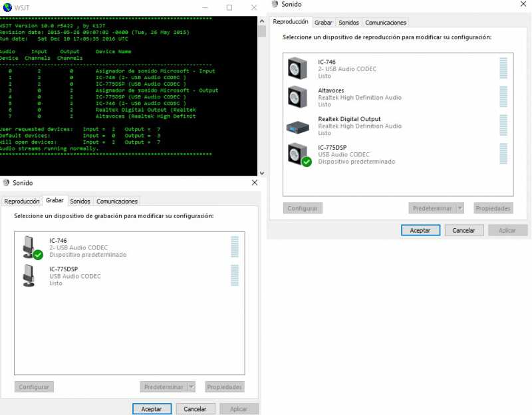532x415 pixels.
Task: Click the IC-746 recording level meter
Action: pos(235,247)
